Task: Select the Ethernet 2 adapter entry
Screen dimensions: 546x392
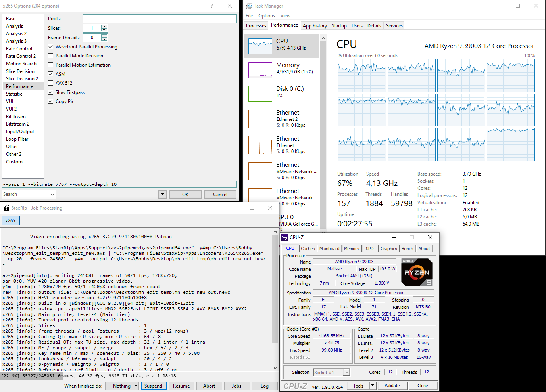Action: coord(282,119)
